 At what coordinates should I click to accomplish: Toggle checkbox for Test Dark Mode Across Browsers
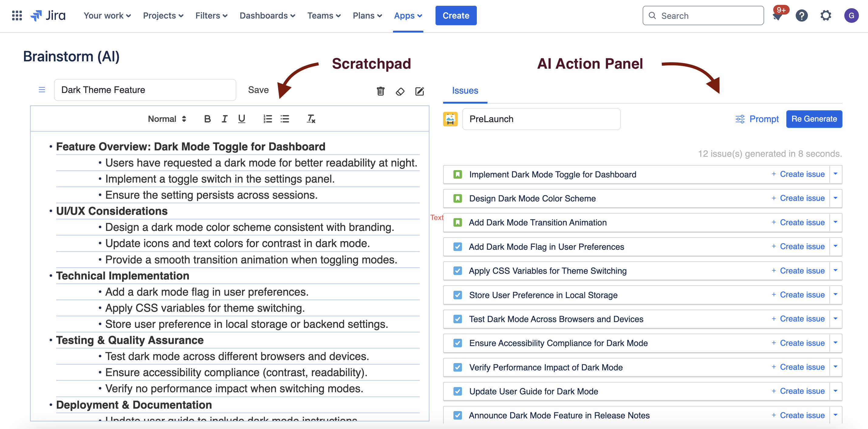(458, 319)
